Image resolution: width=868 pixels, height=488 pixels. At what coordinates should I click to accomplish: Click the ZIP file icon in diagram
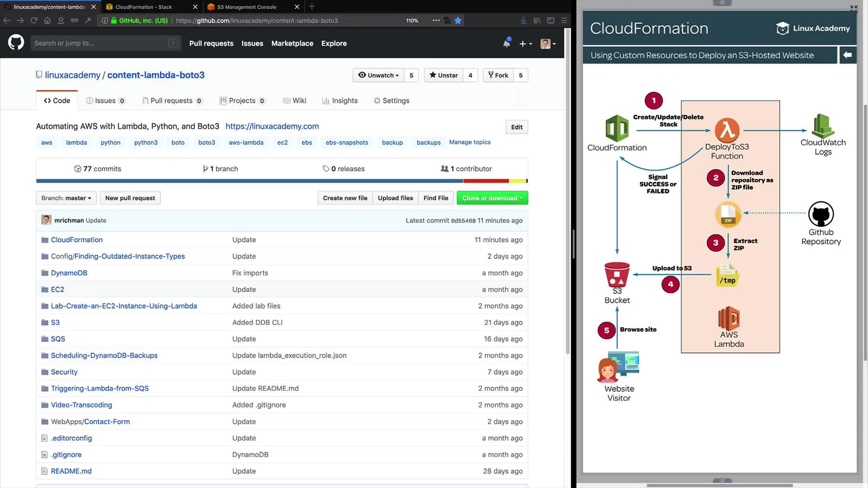[x=728, y=214]
